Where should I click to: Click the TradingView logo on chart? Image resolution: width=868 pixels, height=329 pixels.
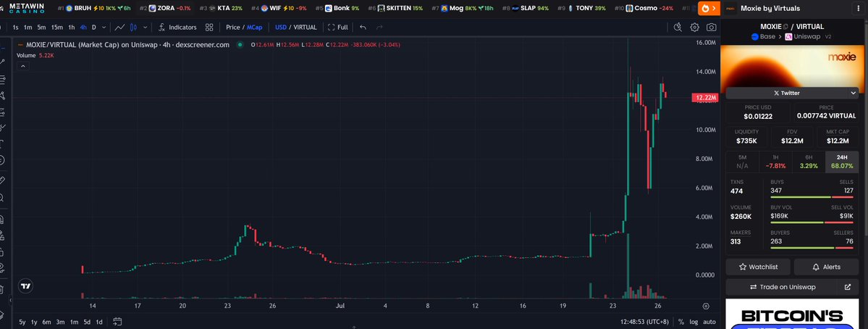coord(25,286)
